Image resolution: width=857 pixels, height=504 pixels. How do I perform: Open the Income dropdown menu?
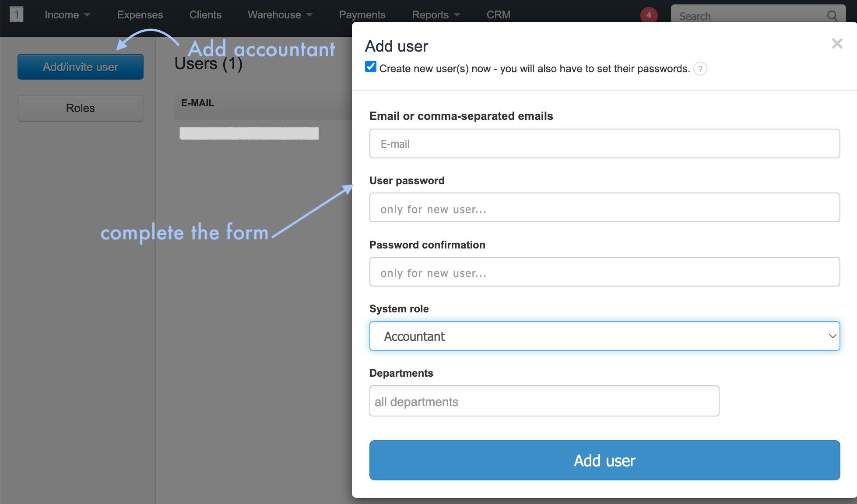click(67, 15)
